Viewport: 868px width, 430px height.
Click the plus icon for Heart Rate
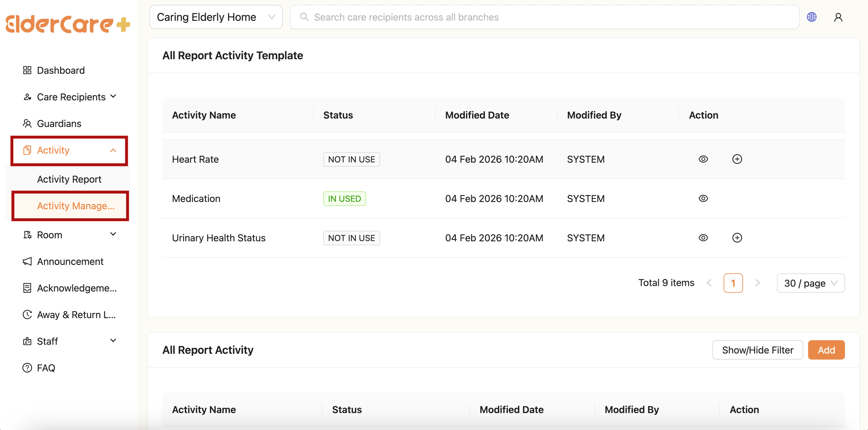737,159
